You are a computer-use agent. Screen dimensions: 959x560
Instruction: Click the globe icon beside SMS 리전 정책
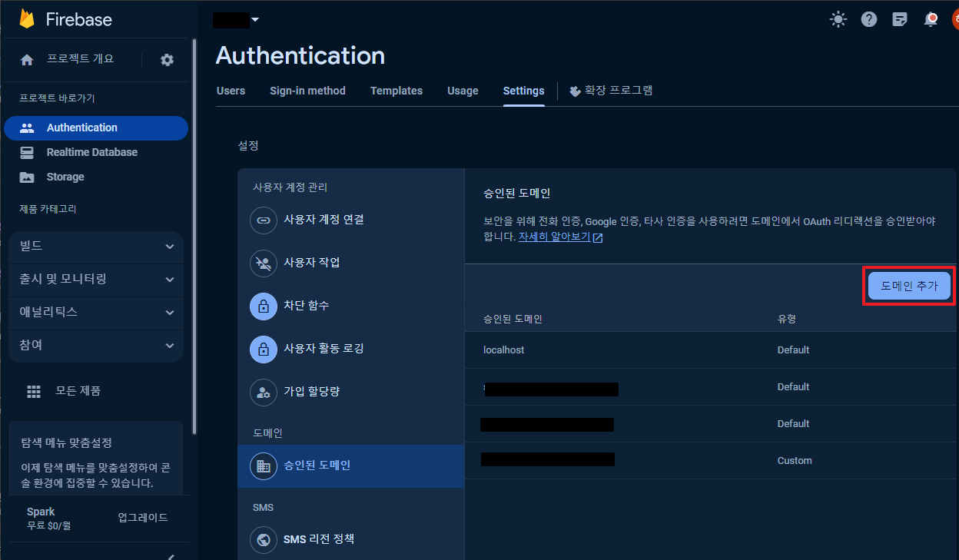[x=264, y=539]
